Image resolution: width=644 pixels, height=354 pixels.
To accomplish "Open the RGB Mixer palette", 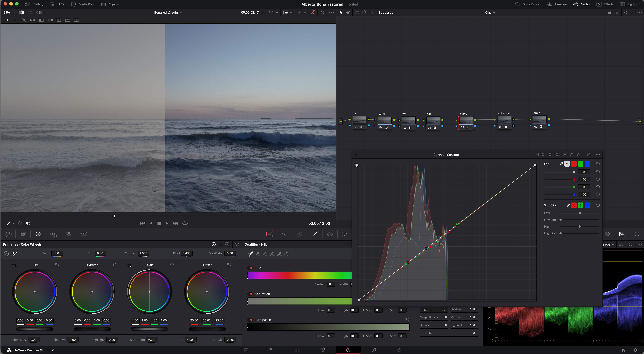I will pos(68,234).
